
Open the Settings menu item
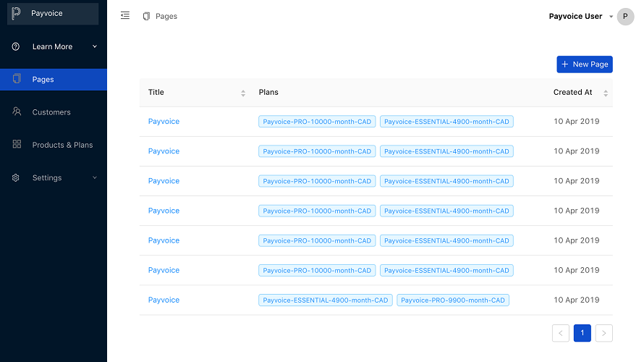[54, 177]
